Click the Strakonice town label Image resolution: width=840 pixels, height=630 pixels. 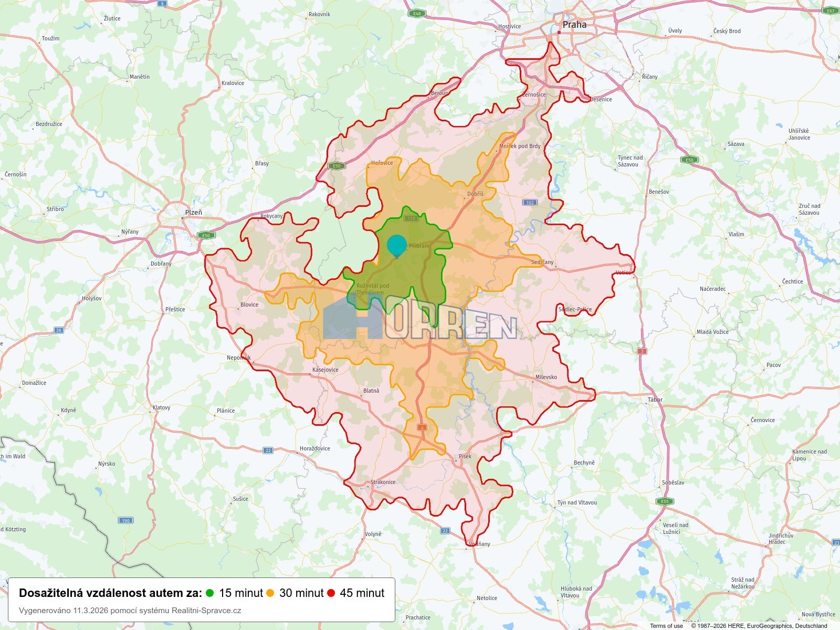pyautogui.click(x=383, y=482)
